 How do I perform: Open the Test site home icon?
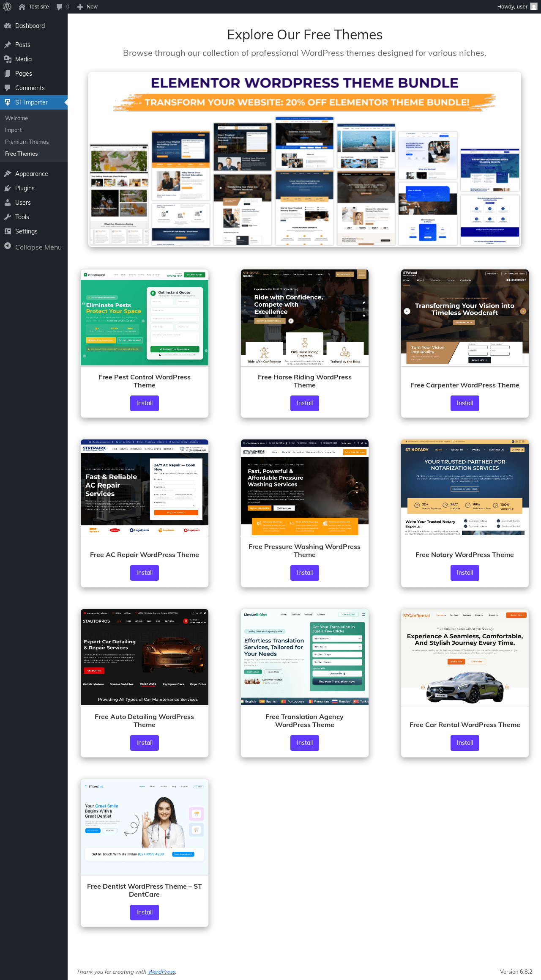[x=22, y=7]
